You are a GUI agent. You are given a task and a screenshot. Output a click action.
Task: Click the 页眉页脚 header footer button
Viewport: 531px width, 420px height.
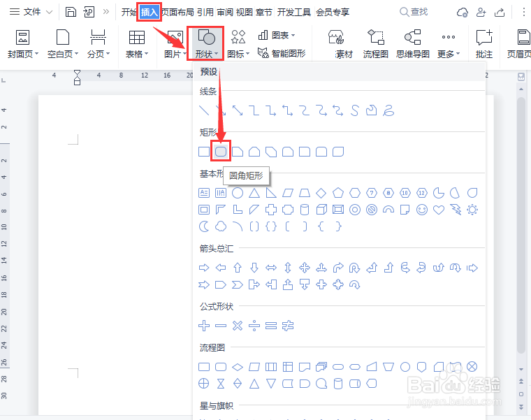519,44
